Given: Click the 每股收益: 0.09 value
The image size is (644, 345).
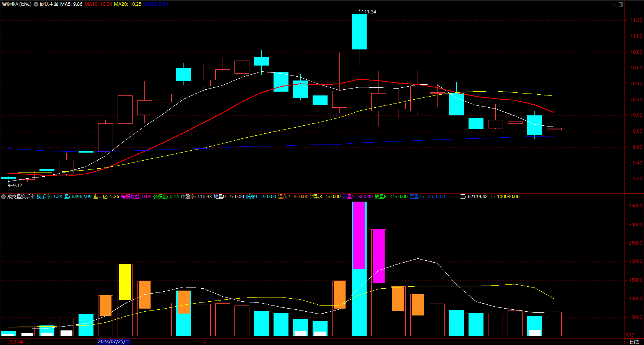Looking at the screenshot, I should [136, 197].
